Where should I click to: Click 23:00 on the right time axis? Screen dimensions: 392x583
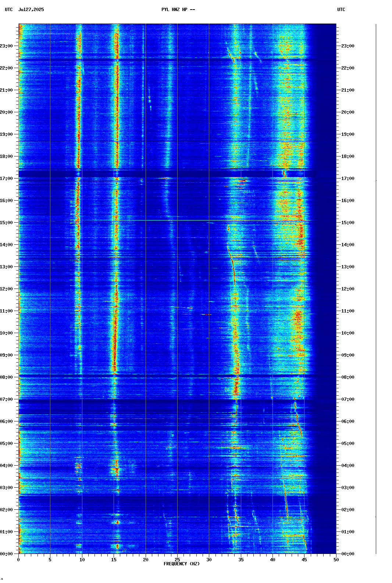click(348, 46)
